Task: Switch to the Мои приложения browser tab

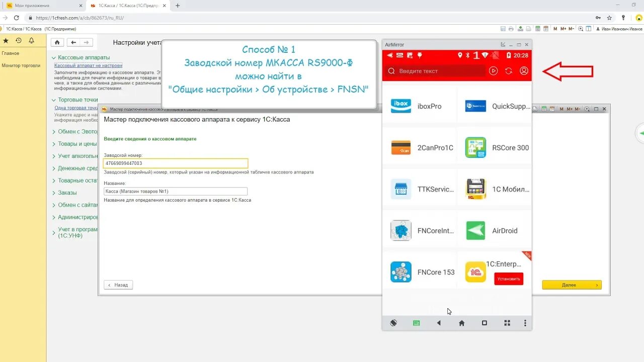Action: click(43, 6)
